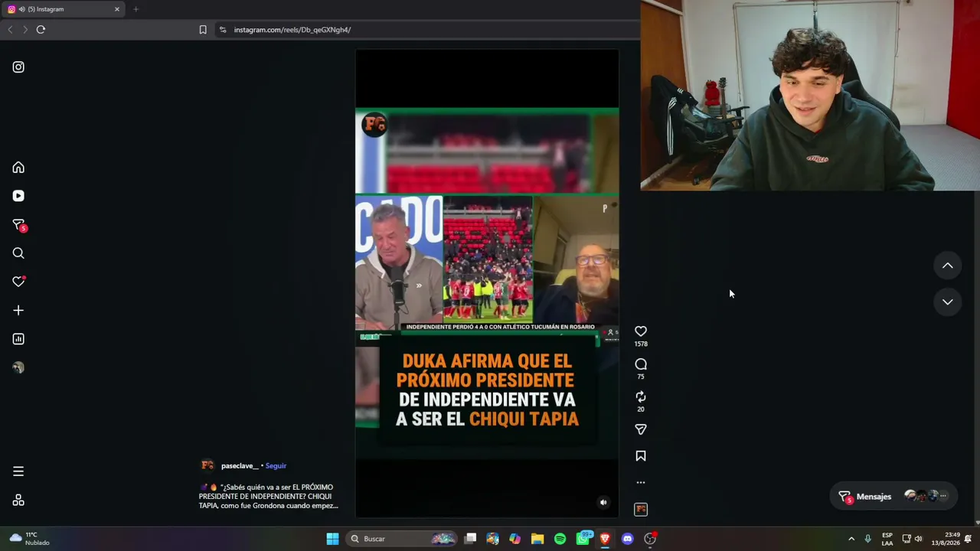Image resolution: width=980 pixels, height=551 pixels.
Task: Focus the address bar with the Instagram URL
Action: [429, 30]
